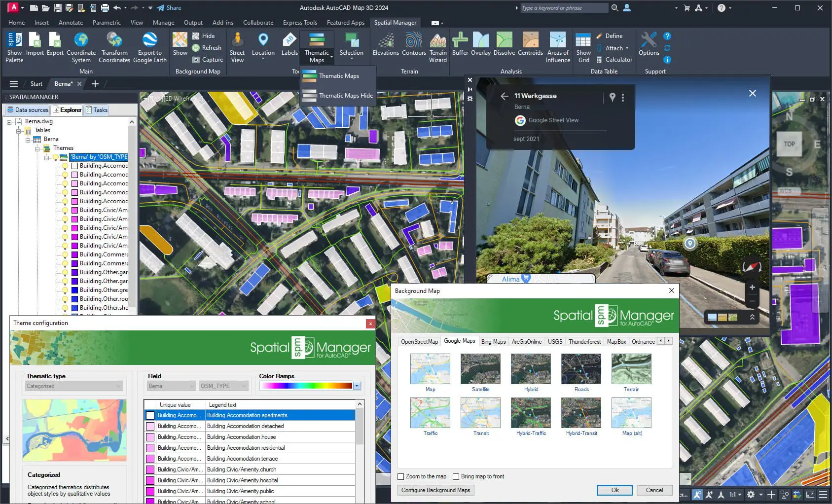This screenshot has width=832, height=504.
Task: Open the Color Ramps dropdown
Action: (x=357, y=386)
